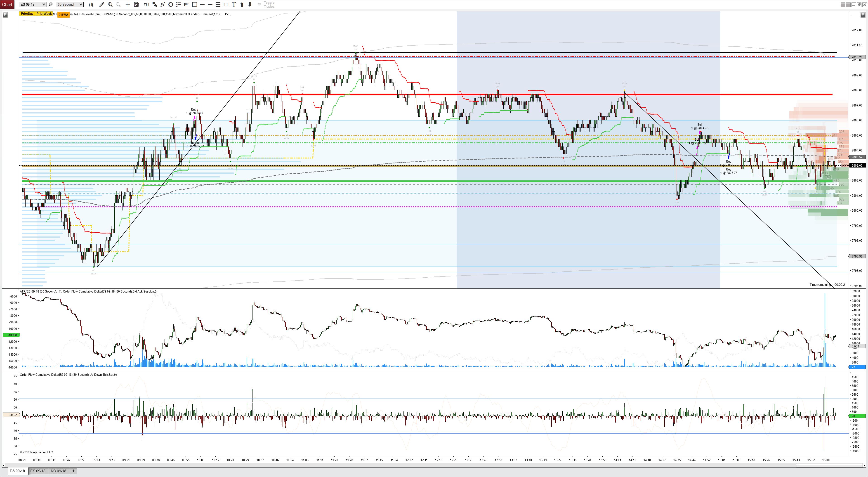868x477 pixels.
Task: Open the instrument search magnifier
Action: coord(51,4)
